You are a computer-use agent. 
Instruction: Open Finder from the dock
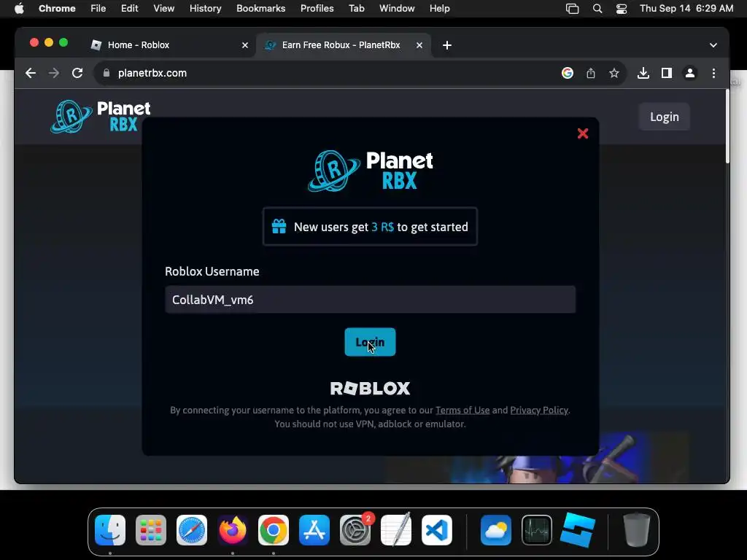click(110, 530)
